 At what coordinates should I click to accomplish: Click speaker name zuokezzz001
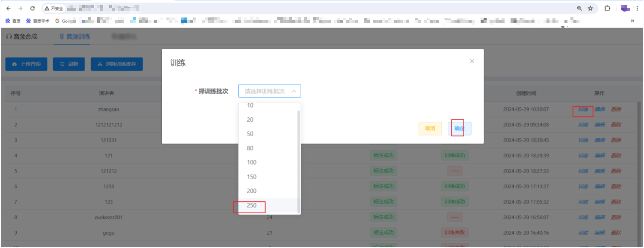(108, 217)
